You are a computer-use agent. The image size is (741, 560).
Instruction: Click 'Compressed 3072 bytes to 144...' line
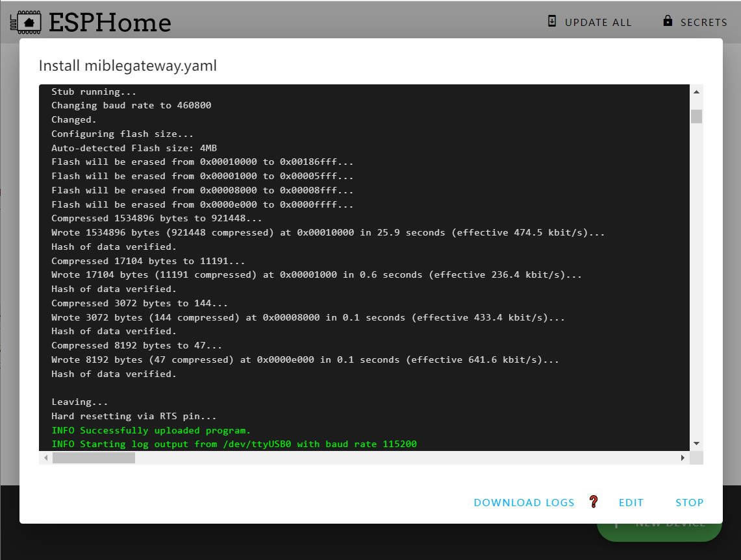click(x=140, y=303)
